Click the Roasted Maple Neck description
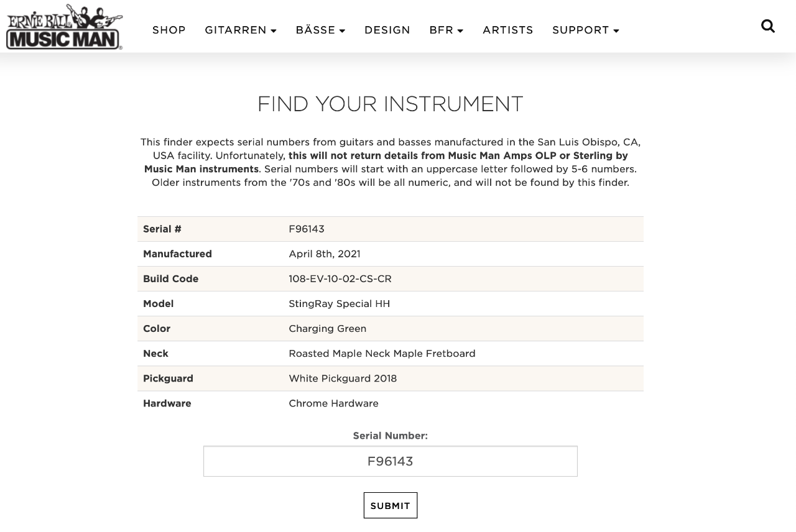 [x=382, y=353]
